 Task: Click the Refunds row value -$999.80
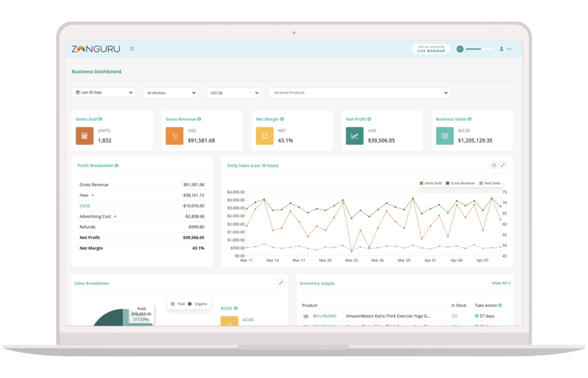click(196, 227)
